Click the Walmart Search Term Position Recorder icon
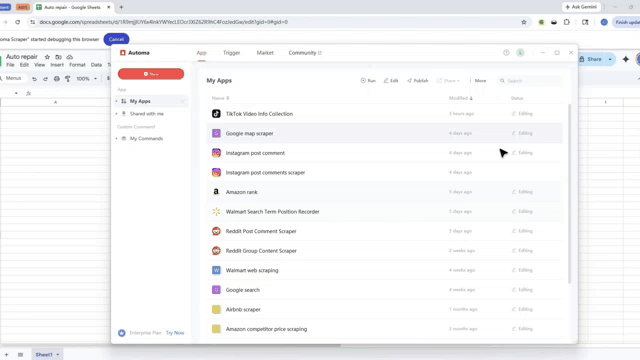The height and width of the screenshot is (360, 640). pyautogui.click(x=216, y=211)
